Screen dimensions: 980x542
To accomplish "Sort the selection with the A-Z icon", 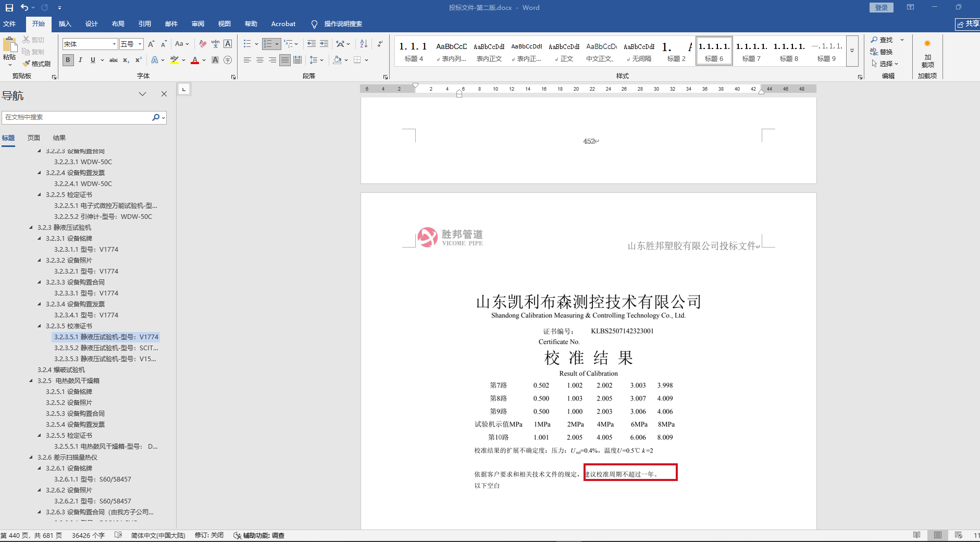I will pyautogui.click(x=364, y=44).
